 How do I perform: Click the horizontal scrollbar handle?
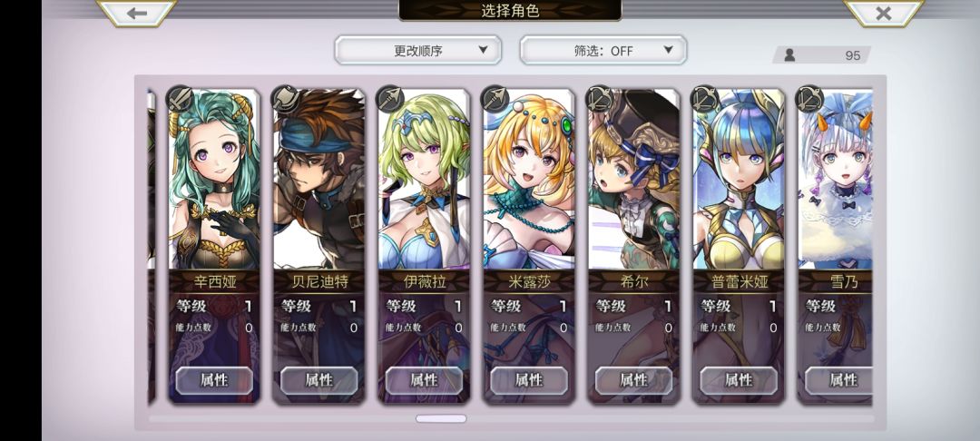tap(441, 418)
